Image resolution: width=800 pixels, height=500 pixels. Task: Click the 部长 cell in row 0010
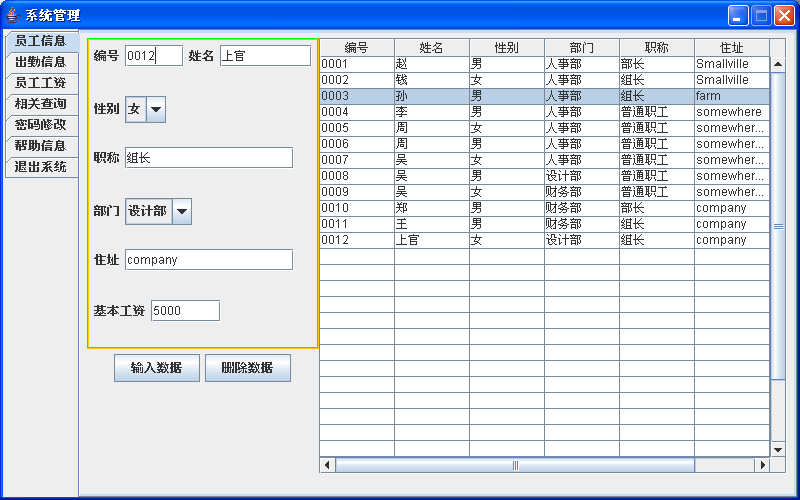[657, 208]
